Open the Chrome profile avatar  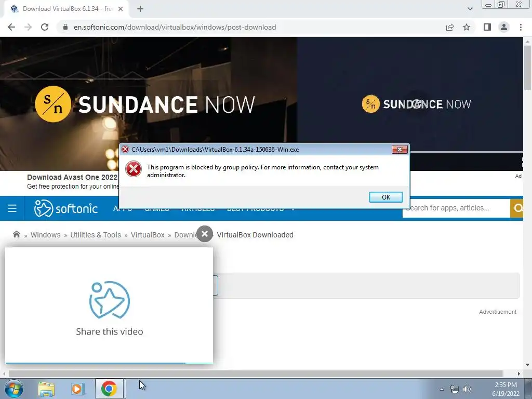click(x=504, y=27)
